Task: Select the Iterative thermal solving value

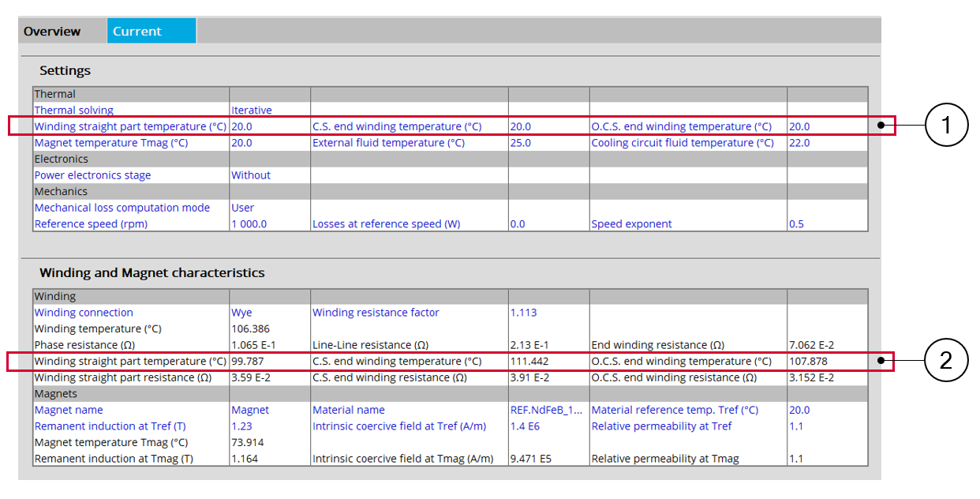Action: point(251,111)
